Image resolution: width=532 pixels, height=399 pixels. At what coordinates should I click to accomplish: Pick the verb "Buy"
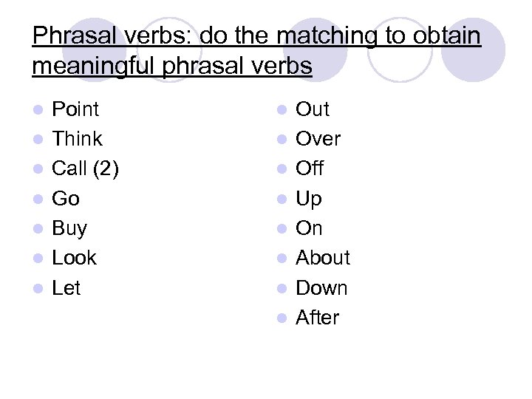[69, 228]
